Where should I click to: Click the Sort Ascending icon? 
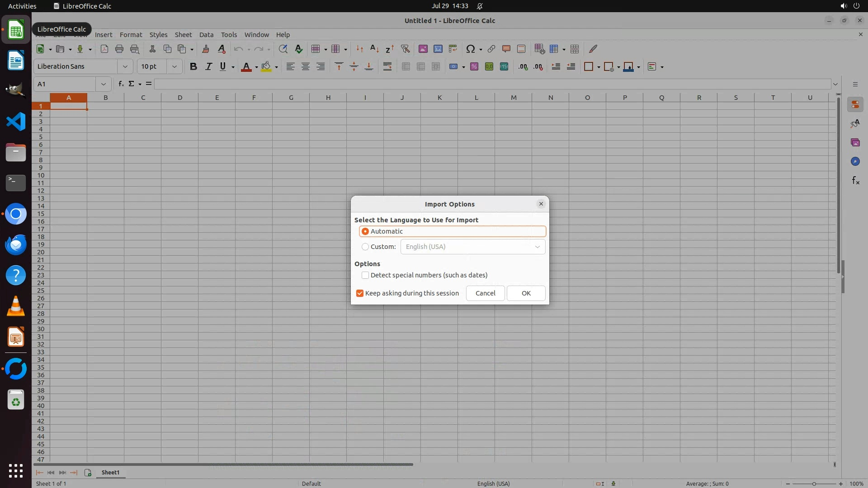click(x=374, y=49)
